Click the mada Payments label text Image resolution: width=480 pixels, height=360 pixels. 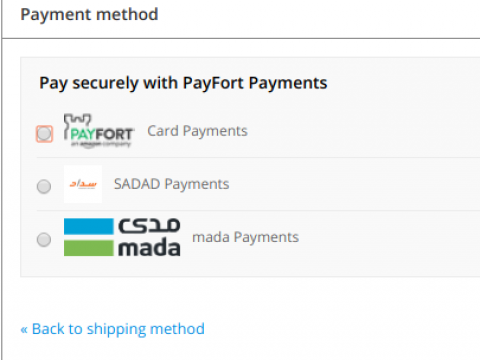click(x=245, y=237)
